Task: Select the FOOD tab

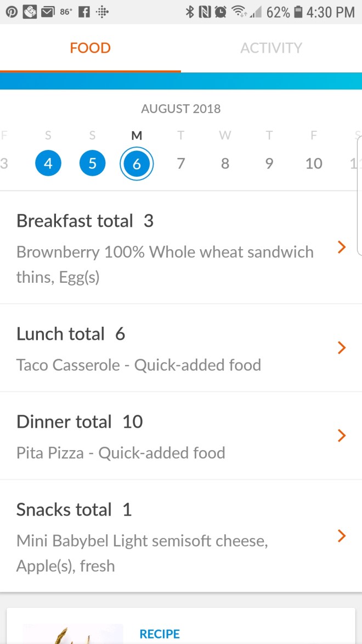Action: tap(90, 48)
